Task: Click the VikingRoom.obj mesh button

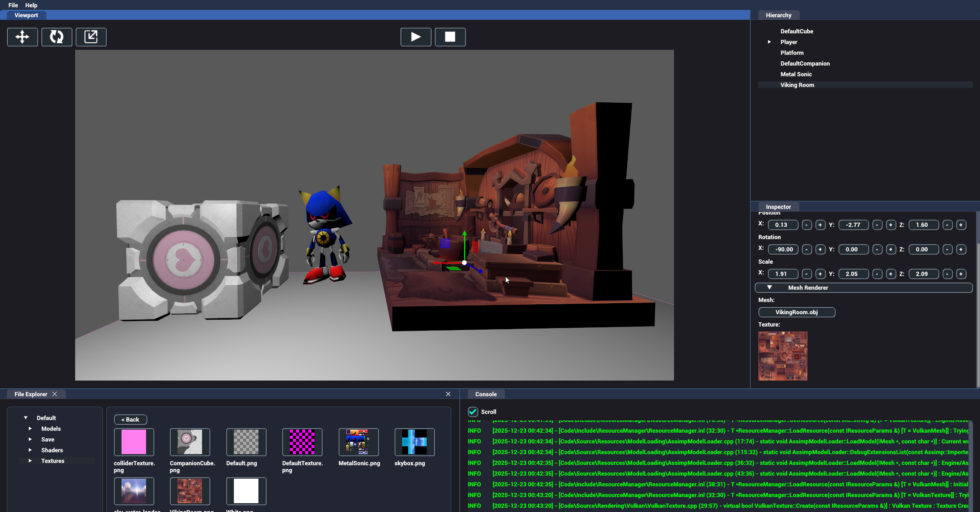Action: 796,312
